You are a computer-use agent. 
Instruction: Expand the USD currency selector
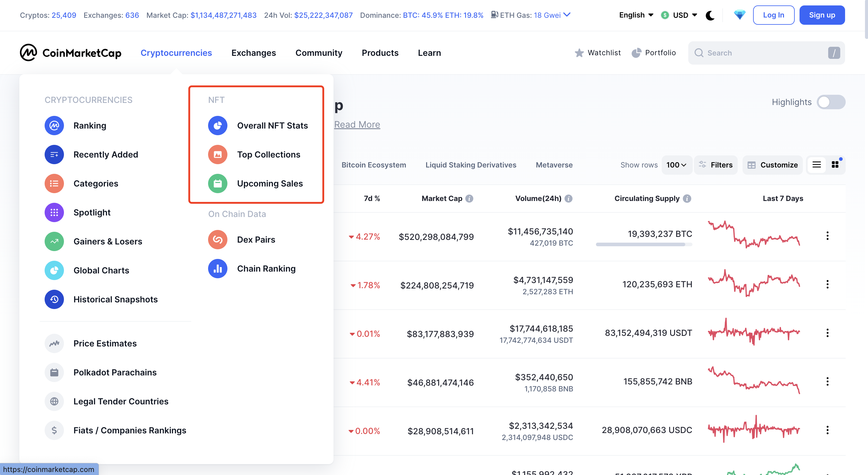pos(679,15)
